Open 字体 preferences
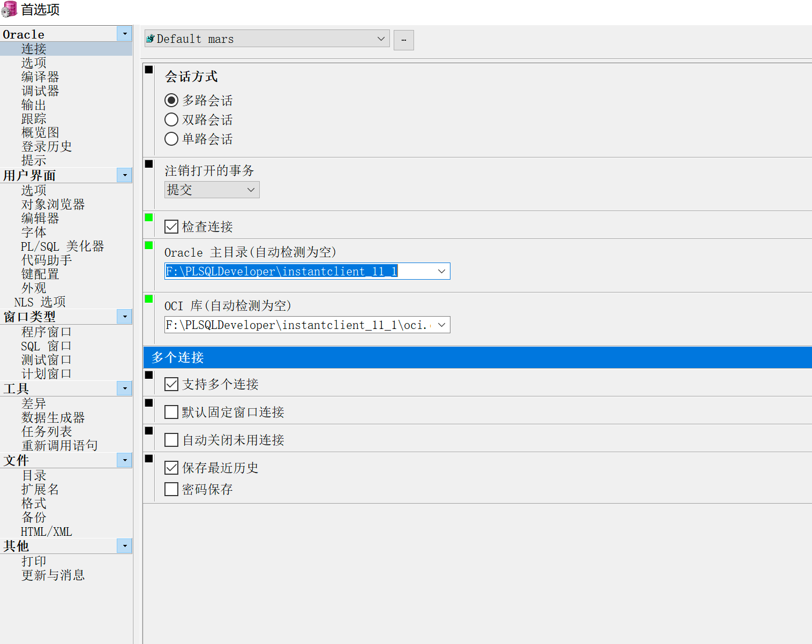Image resolution: width=812 pixels, height=644 pixels. (x=34, y=232)
